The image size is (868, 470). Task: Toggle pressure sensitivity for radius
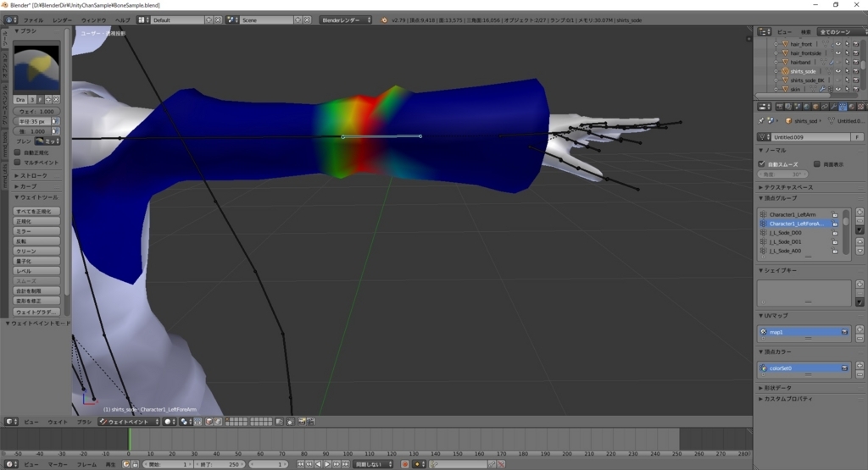pyautogui.click(x=55, y=121)
